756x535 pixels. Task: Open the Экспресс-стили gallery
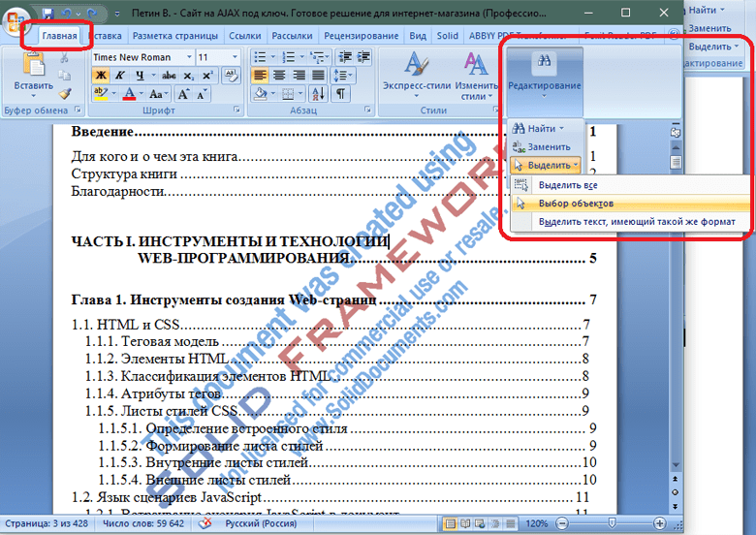click(417, 75)
